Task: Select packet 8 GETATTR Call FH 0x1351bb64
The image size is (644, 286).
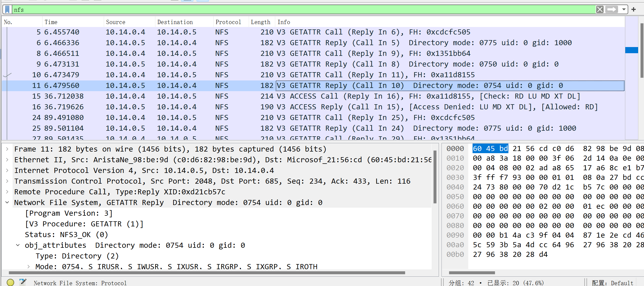Action: [x=313, y=53]
